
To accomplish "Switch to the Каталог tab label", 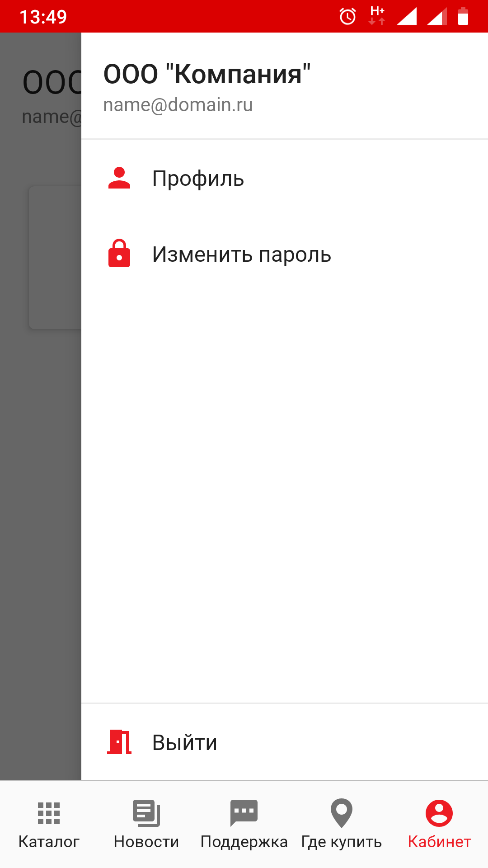I will [49, 842].
